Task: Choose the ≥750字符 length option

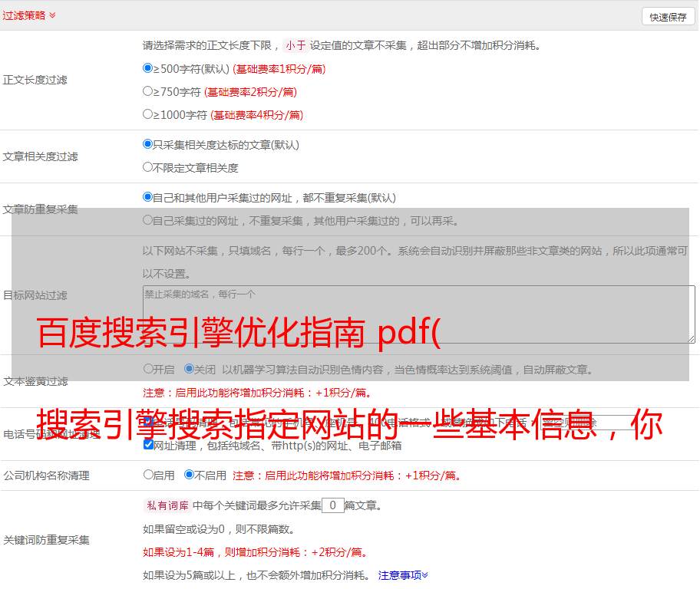Action: point(147,91)
